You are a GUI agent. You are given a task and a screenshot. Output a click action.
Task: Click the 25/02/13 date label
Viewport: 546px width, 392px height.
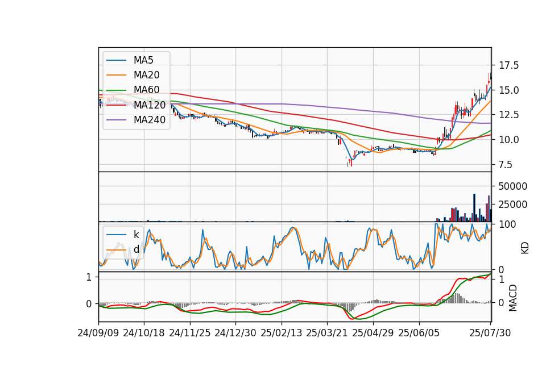(282, 333)
